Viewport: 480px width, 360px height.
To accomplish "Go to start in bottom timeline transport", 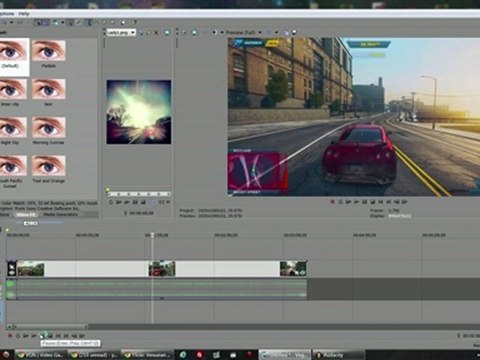I will [58, 336].
